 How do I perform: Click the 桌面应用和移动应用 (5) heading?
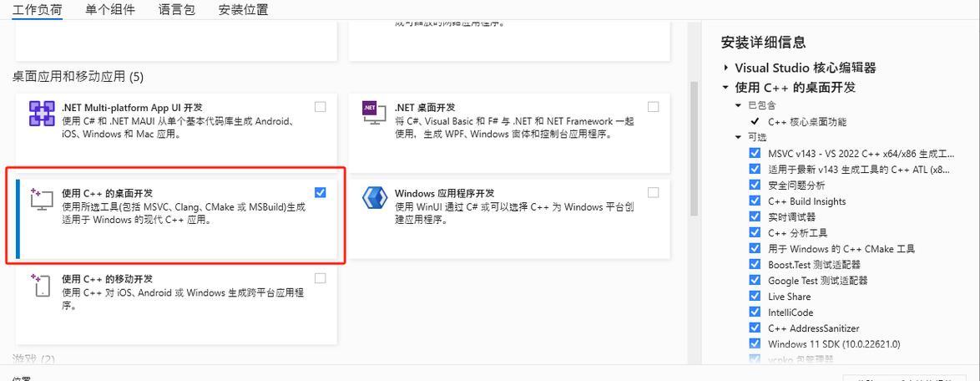pos(78,77)
